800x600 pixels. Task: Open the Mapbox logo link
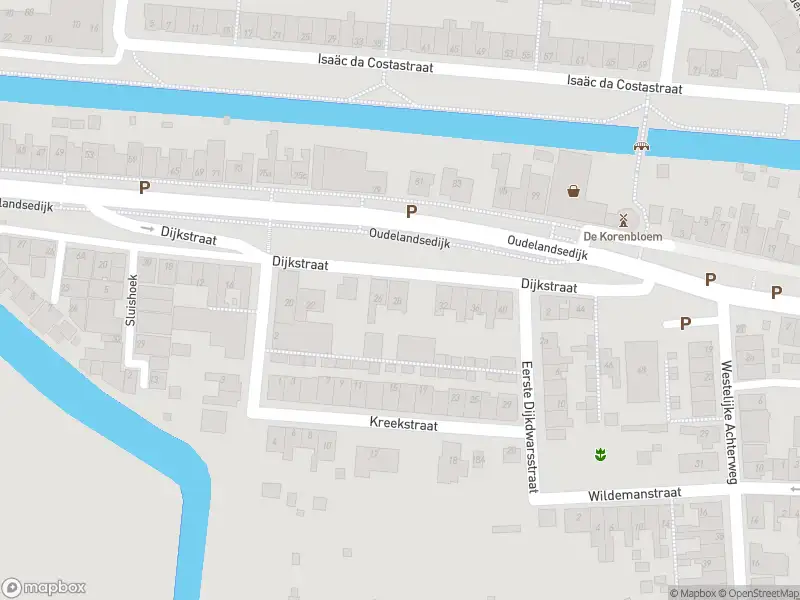43,587
